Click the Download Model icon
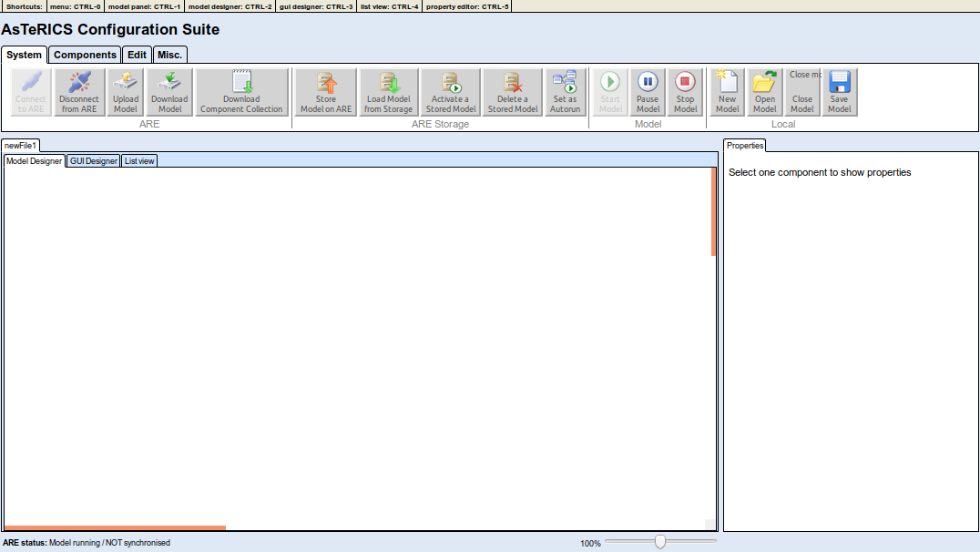The height and width of the screenshot is (552, 980). (x=169, y=92)
